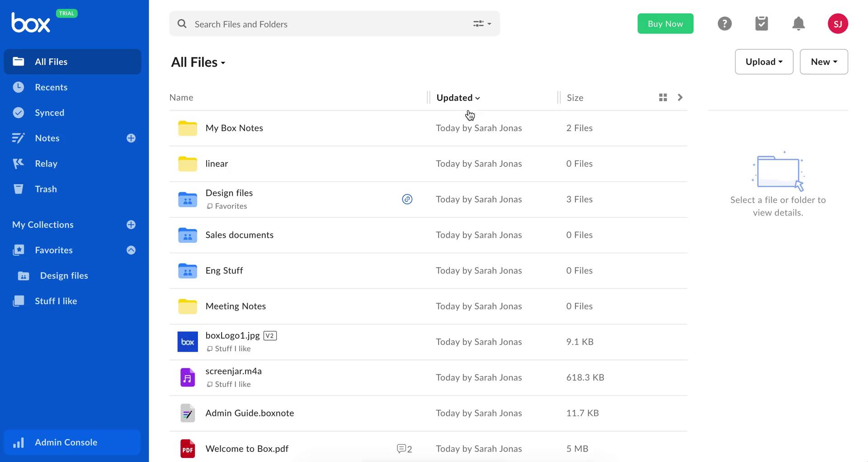Image resolution: width=868 pixels, height=462 pixels.
Task: Open Sales documents folder name
Action: click(240, 235)
